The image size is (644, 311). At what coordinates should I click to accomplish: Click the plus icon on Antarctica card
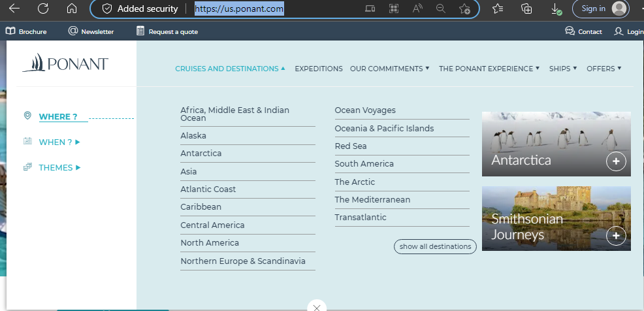(616, 161)
